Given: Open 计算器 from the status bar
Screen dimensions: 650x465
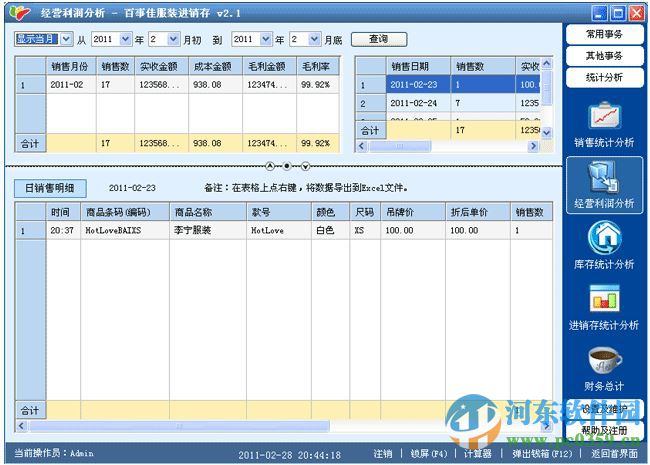Looking at the screenshot, I should 478,454.
